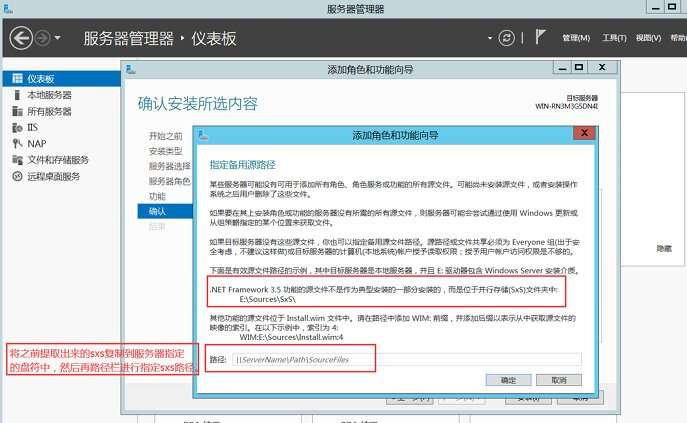Open the notifications flag icon
Viewport: 687px width, 423px height.
(540, 37)
